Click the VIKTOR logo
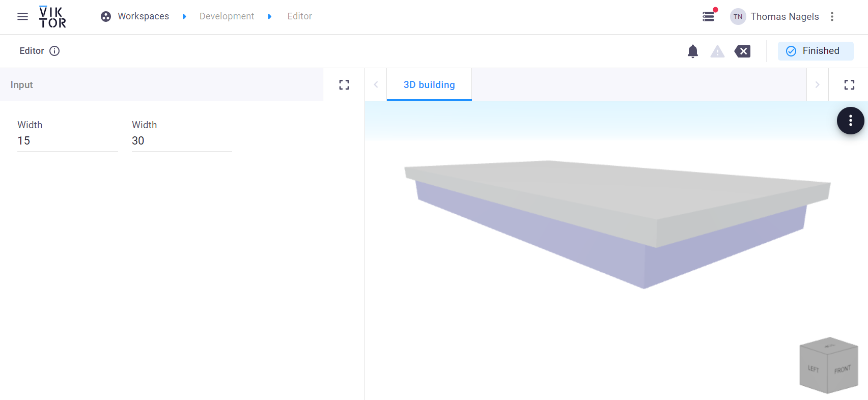The image size is (868, 400). (x=52, y=17)
